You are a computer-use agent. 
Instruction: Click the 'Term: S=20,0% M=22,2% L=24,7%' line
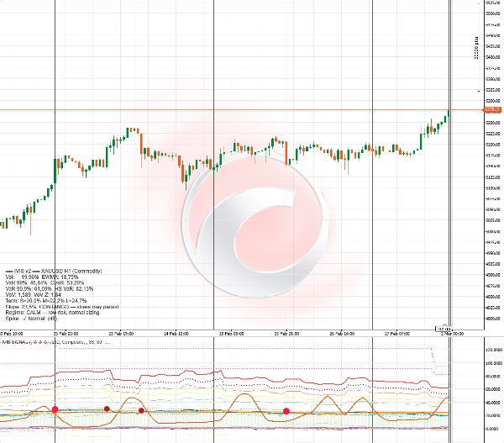[x=46, y=301]
